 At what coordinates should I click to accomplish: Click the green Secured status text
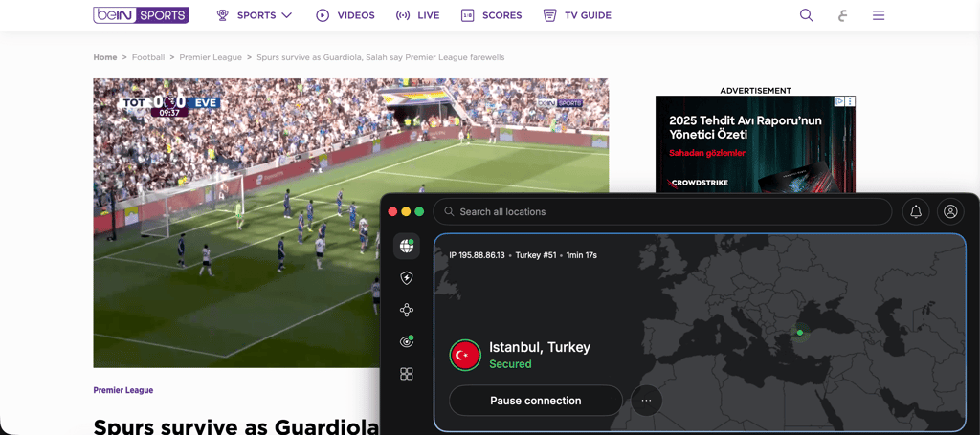pos(510,364)
